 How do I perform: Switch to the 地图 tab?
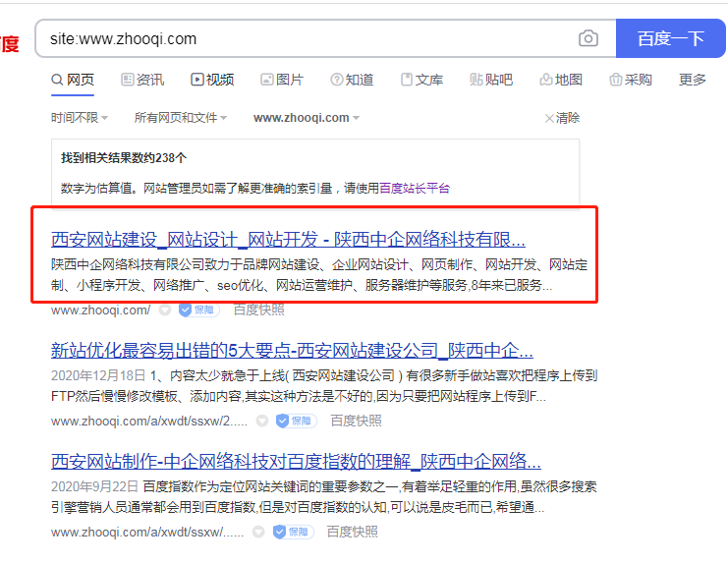(561, 80)
